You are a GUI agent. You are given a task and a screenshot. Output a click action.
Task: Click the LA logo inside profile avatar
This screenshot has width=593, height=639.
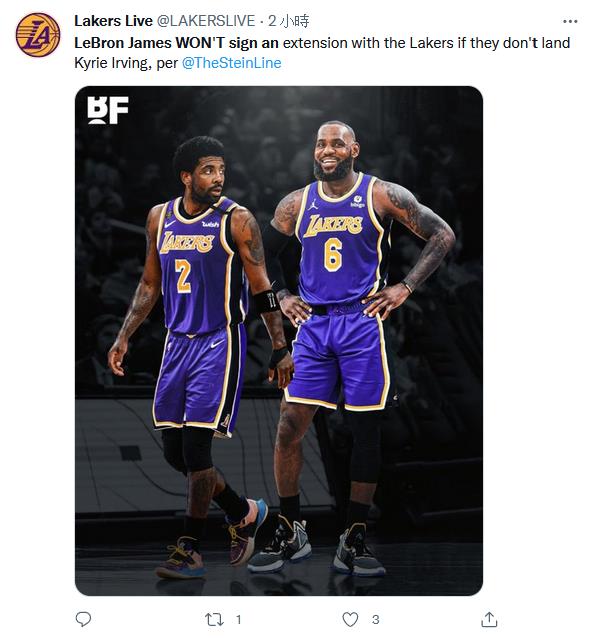click(x=38, y=36)
